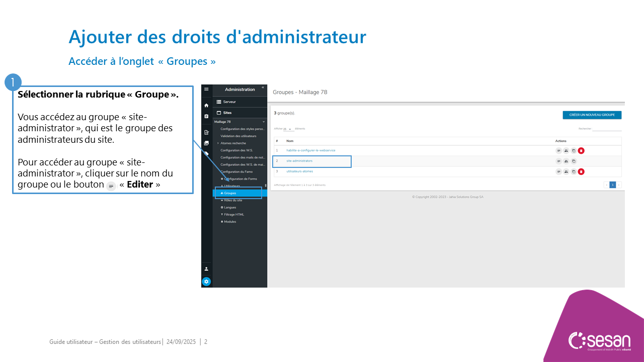Click the home icon in left rail
This screenshot has width=644, height=362.
[x=206, y=106]
